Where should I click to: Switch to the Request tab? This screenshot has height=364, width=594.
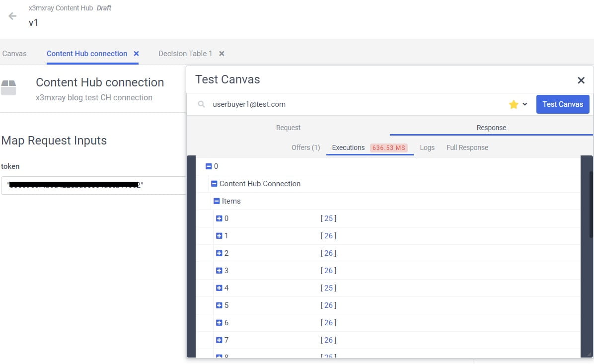click(288, 128)
